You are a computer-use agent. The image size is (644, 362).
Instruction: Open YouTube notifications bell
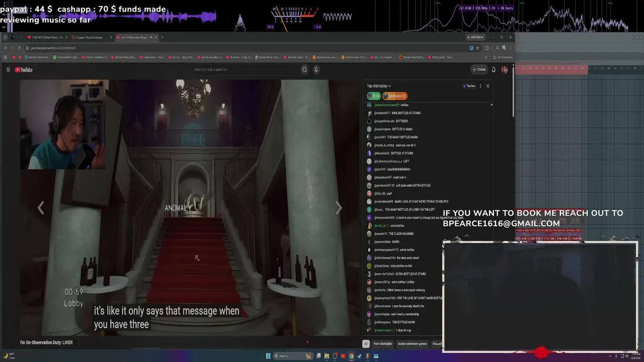coord(494,70)
